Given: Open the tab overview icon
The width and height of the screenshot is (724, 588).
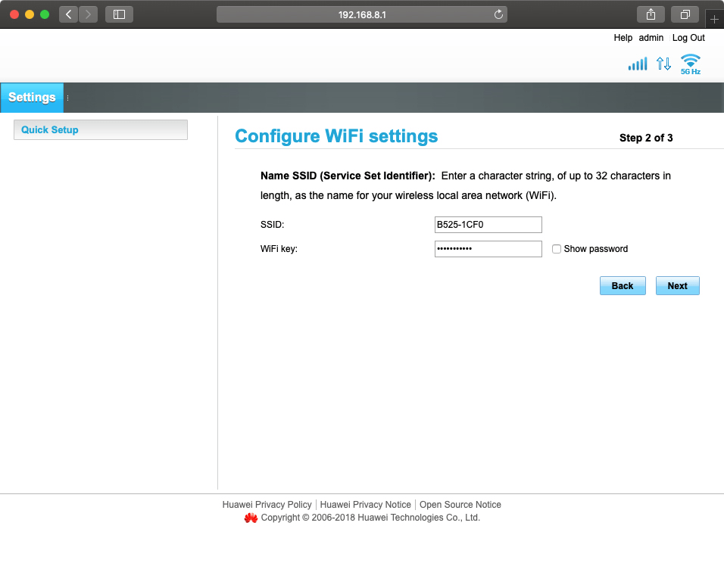Looking at the screenshot, I should coord(685,14).
